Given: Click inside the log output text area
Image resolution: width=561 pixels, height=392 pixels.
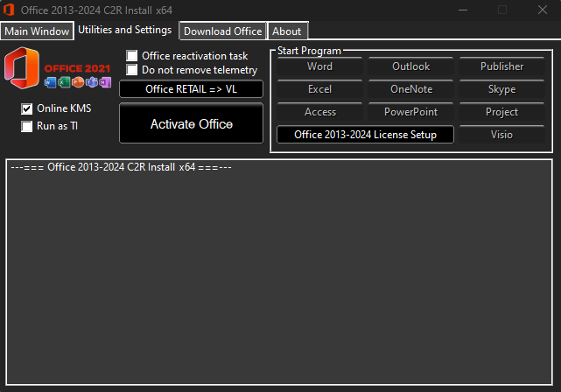Looking at the screenshot, I should click(x=279, y=272).
